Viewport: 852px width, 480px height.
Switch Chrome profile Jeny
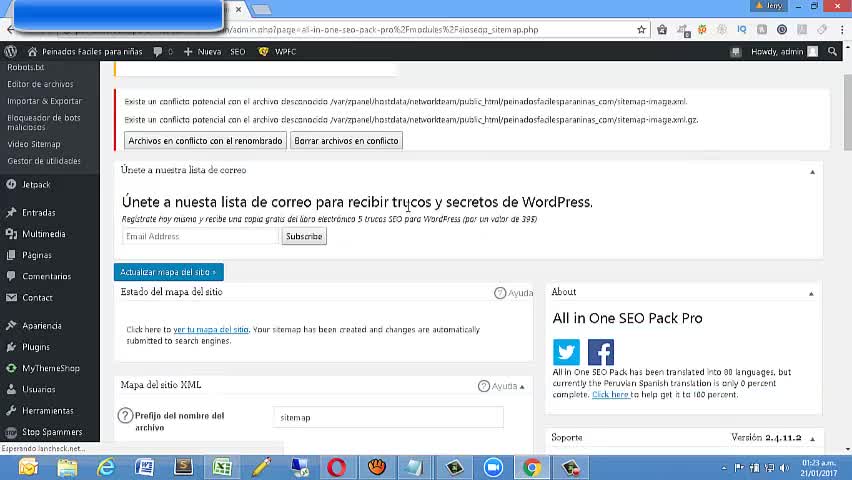click(768, 5)
